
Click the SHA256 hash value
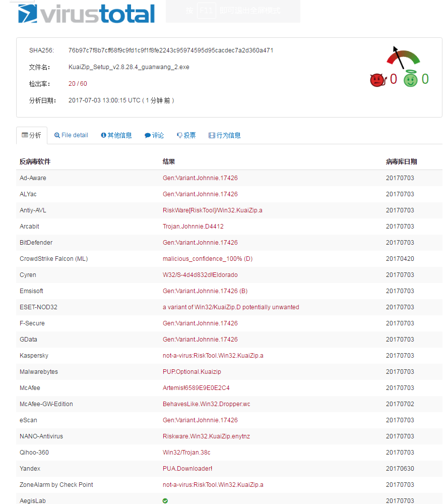click(x=171, y=50)
